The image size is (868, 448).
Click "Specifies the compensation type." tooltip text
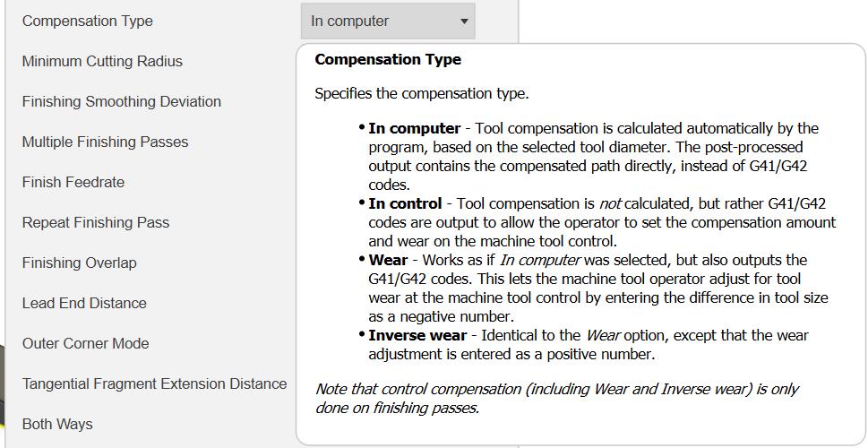click(421, 93)
